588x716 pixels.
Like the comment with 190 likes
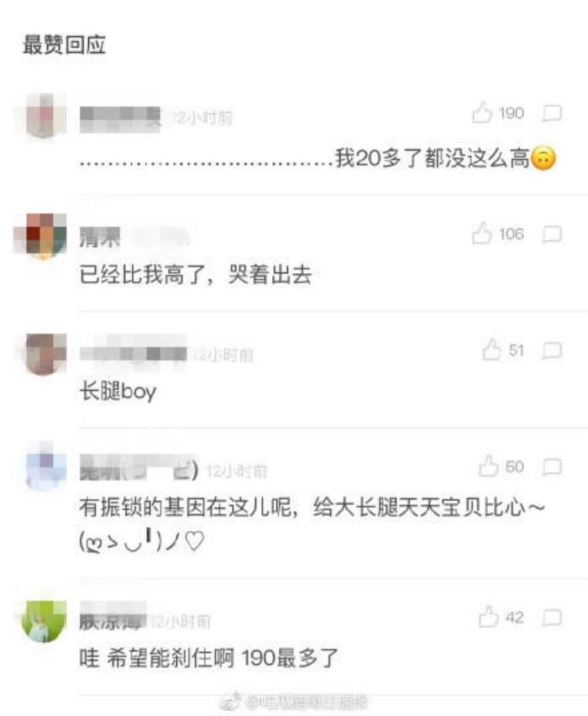click(x=482, y=113)
